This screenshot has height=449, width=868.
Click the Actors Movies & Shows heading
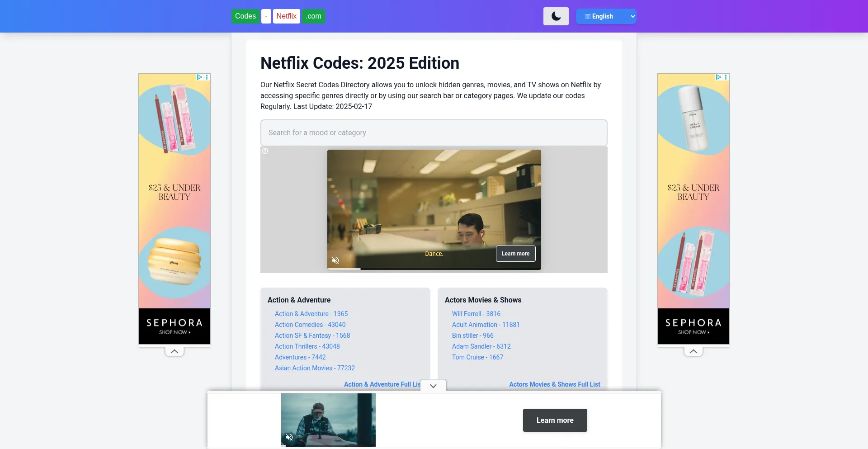click(483, 300)
